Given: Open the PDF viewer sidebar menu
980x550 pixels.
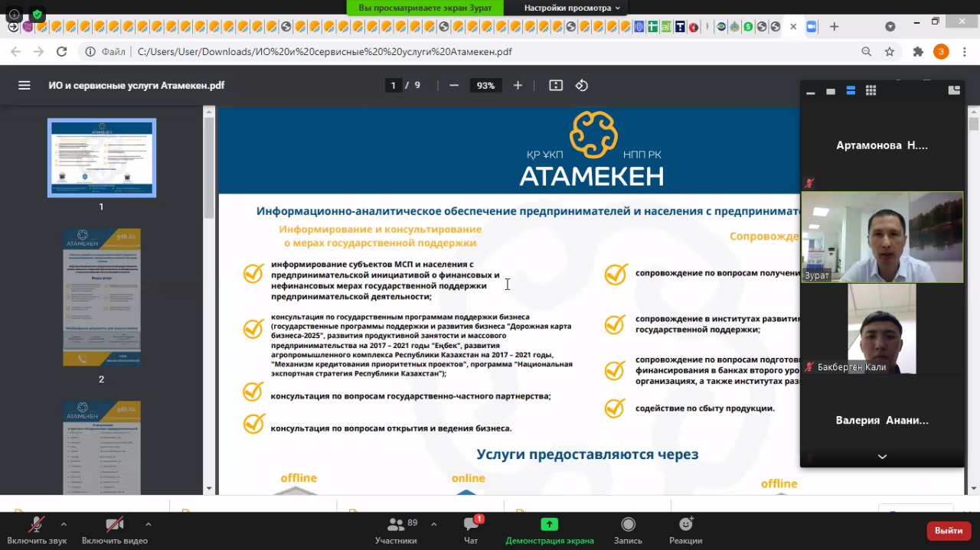Looking at the screenshot, I should point(24,86).
